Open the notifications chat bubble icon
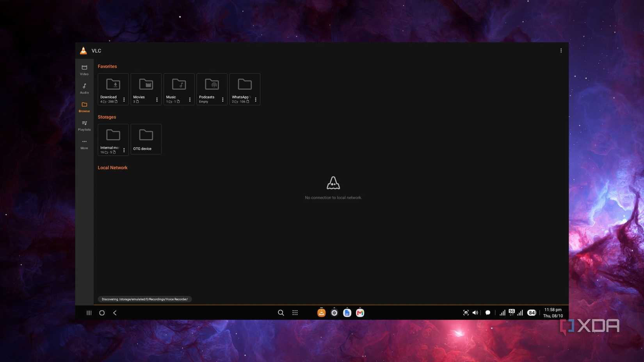644x362 pixels. (487, 313)
